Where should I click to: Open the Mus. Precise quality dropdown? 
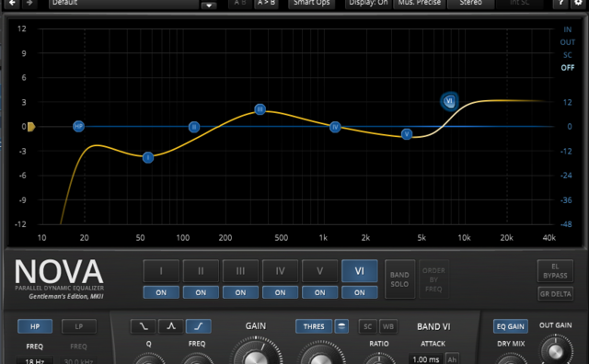pyautogui.click(x=420, y=4)
